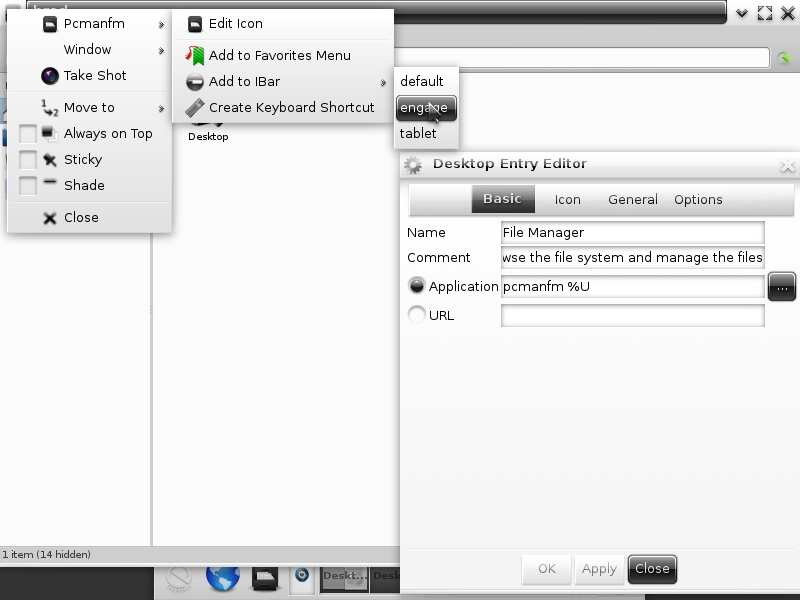Click the Edit Icon drawer icon
This screenshot has width=800, height=600.
[195, 24]
